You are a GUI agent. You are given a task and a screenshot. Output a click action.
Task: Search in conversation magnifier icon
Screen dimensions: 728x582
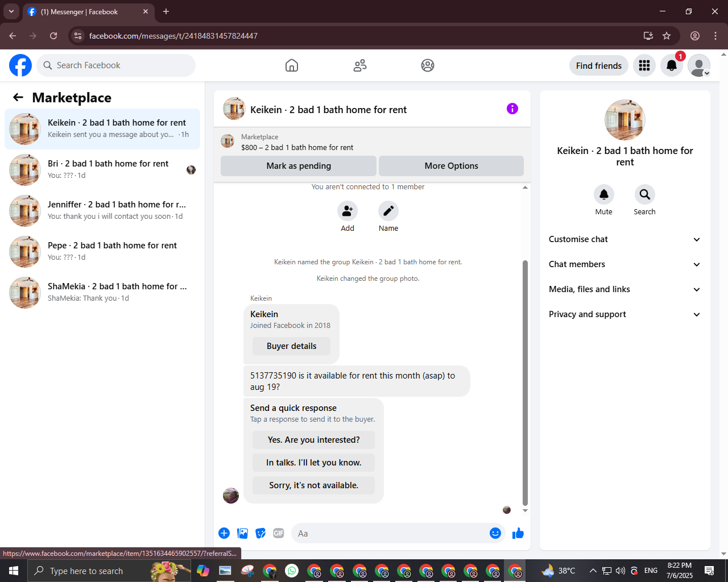coord(645,194)
